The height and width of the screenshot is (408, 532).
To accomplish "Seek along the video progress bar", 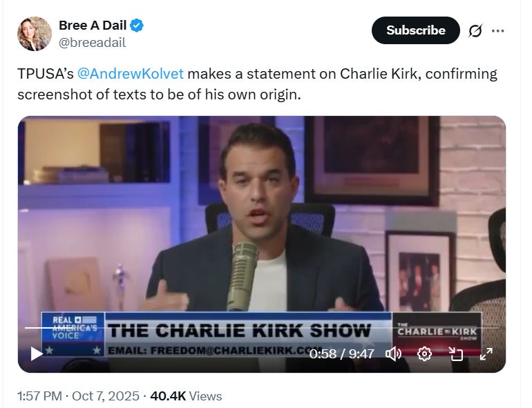I will (x=261, y=328).
